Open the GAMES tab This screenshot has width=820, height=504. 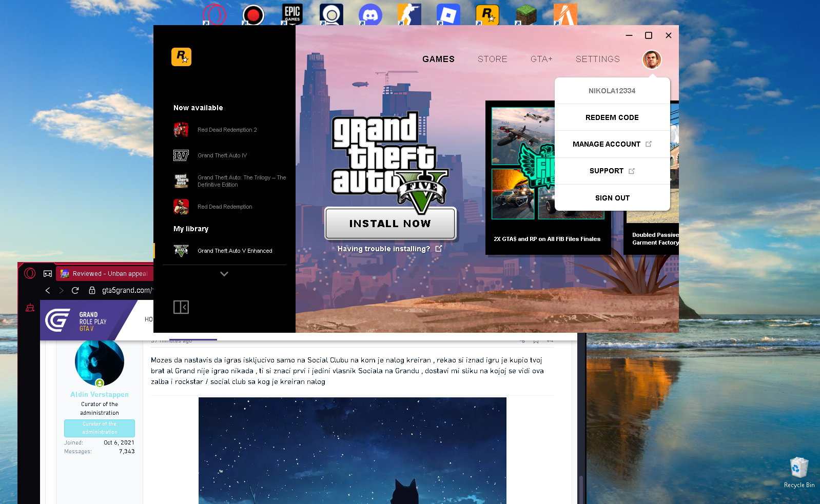point(438,59)
